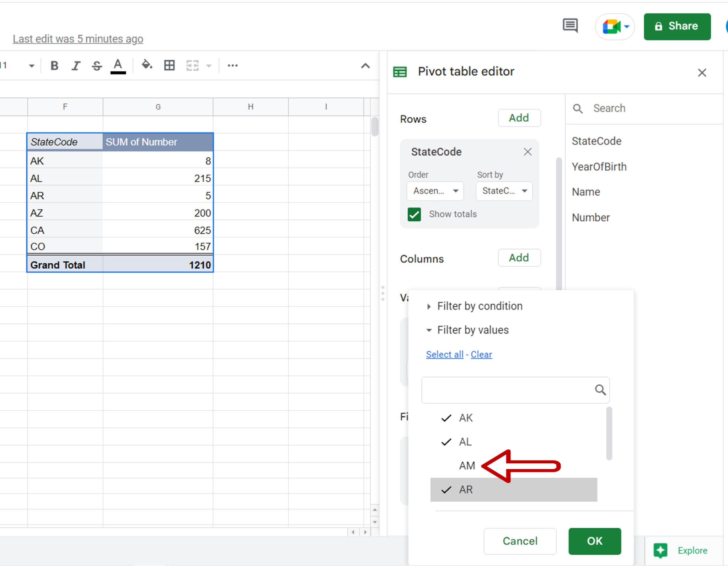Screen dimensions: 728x566
Task: Apply italic formatting
Action: point(75,65)
